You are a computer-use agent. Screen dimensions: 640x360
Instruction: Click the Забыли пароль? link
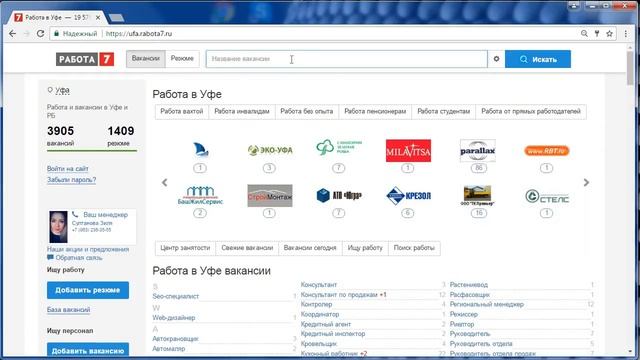click(71, 180)
